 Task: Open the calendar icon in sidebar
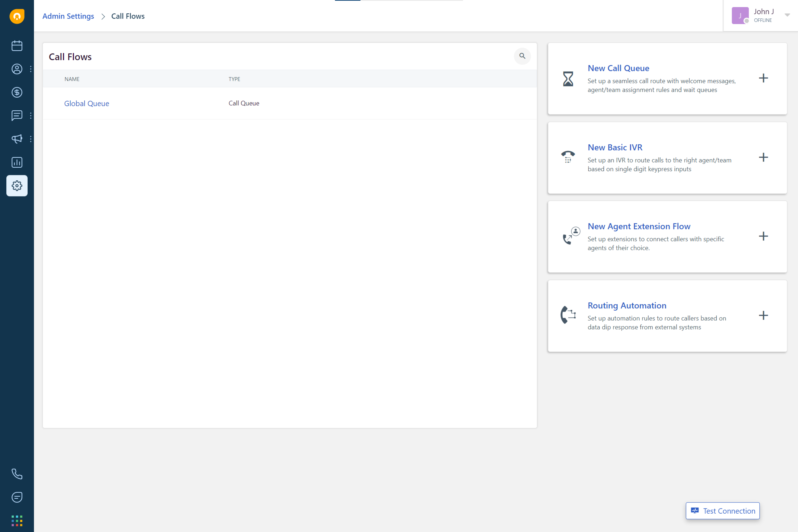[x=17, y=46]
